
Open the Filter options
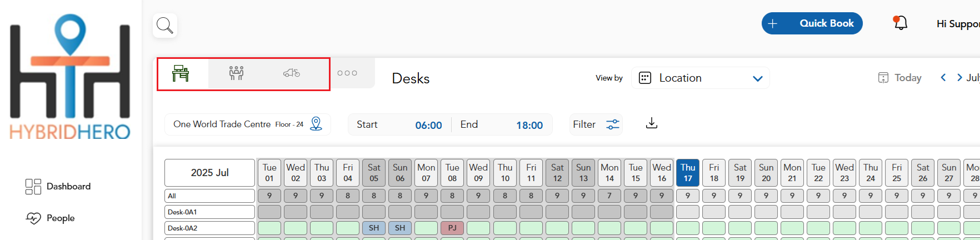pos(596,124)
